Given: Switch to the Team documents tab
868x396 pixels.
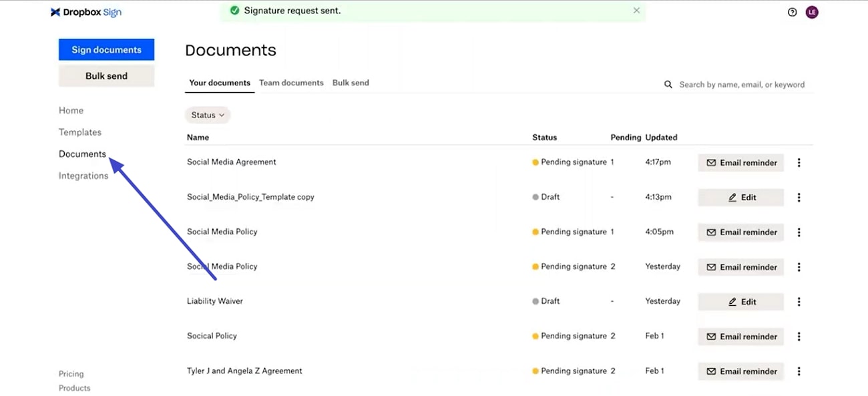Looking at the screenshot, I should (291, 82).
